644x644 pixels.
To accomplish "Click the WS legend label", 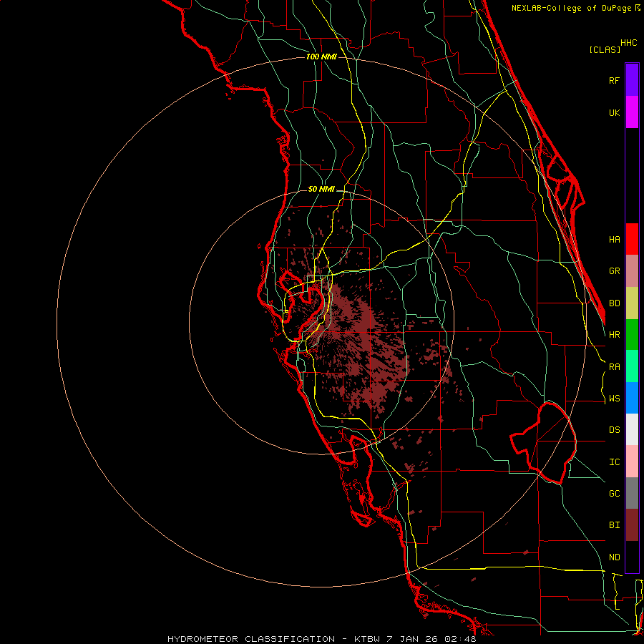I will [615, 398].
